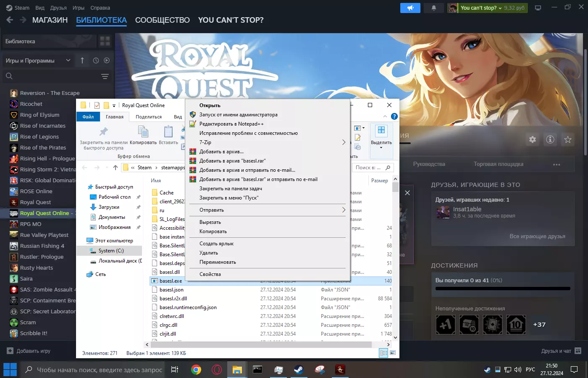Switch to the МАГАЗИН tab in Steam

click(50, 20)
